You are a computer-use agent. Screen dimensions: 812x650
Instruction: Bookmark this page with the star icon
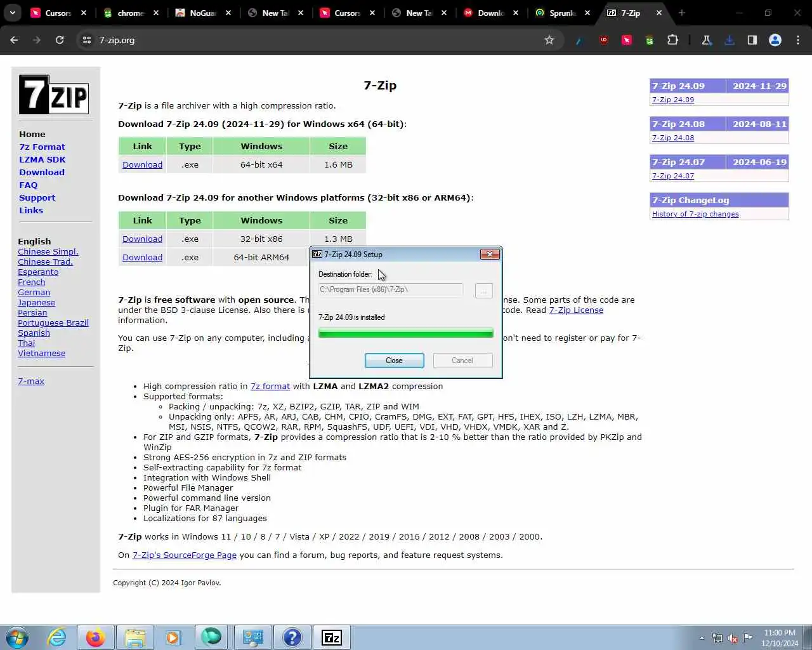(549, 40)
